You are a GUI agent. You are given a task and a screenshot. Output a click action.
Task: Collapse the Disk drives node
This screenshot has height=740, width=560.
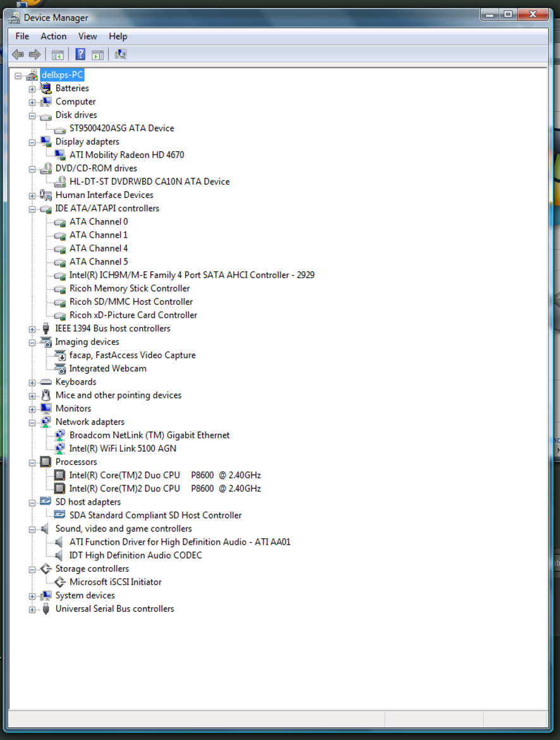pos(32,116)
